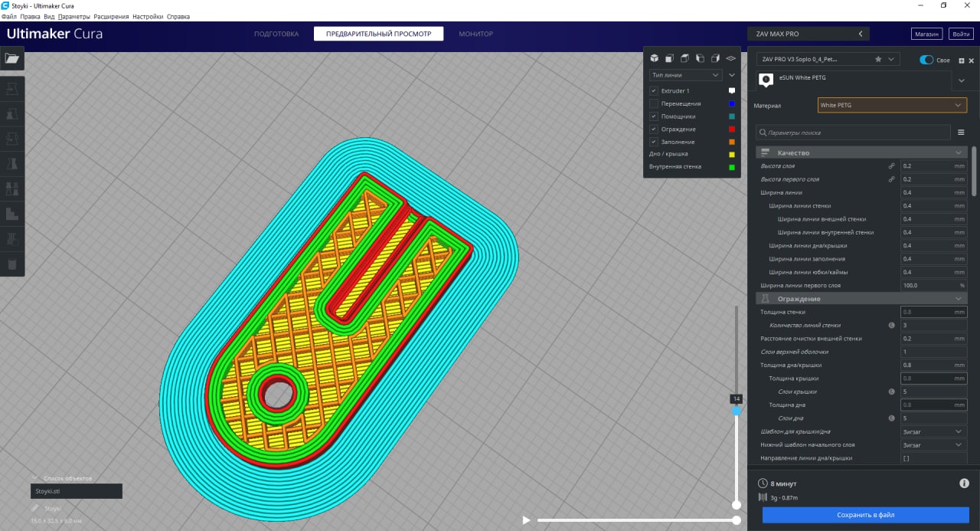Viewport: 980px width, 531px height.
Task: Play the layer simulation
Action: pos(526,520)
